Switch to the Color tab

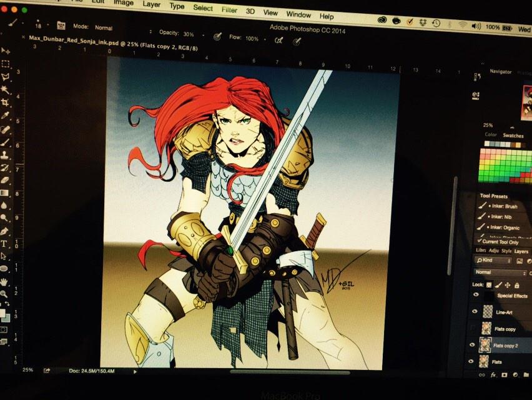[491, 134]
